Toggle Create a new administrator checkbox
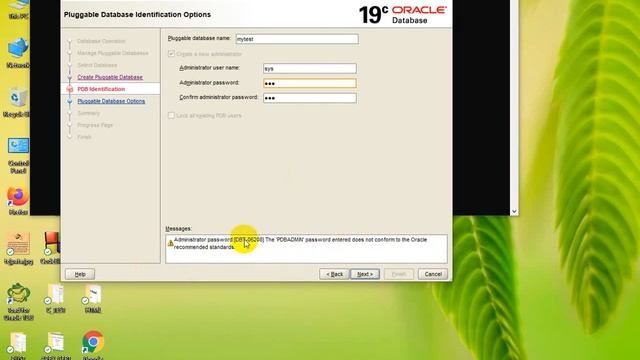640x360 pixels. pos(171,53)
